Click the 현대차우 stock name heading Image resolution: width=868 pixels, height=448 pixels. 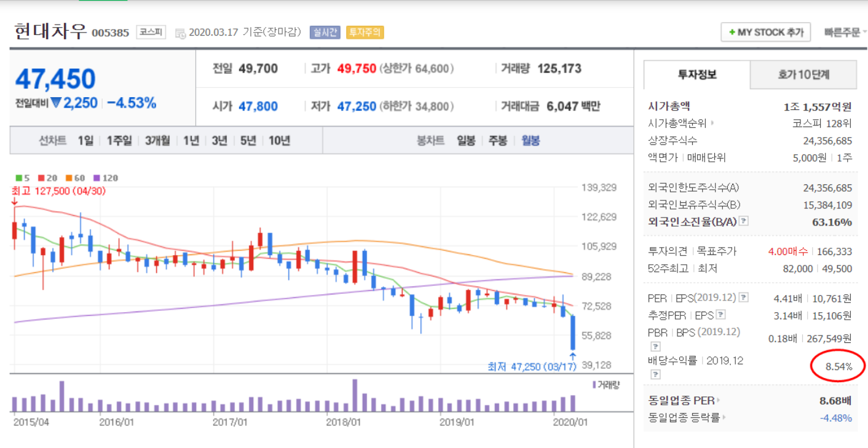[x=50, y=31]
